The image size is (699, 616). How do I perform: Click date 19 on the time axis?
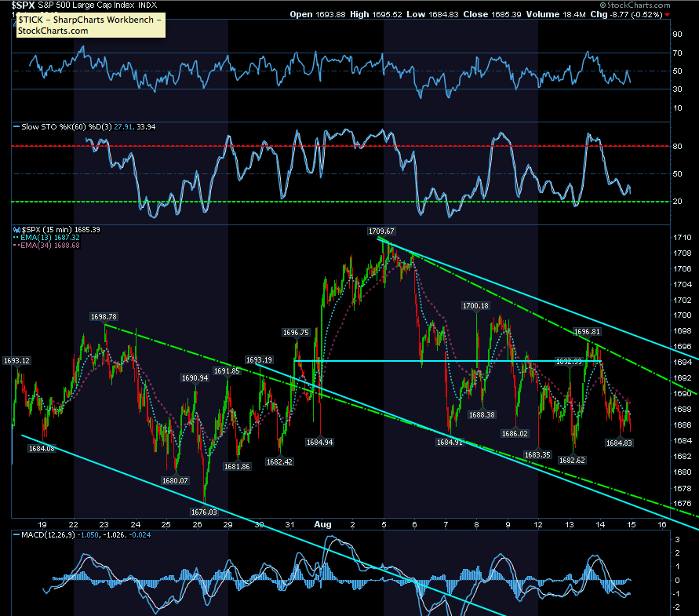click(x=42, y=524)
